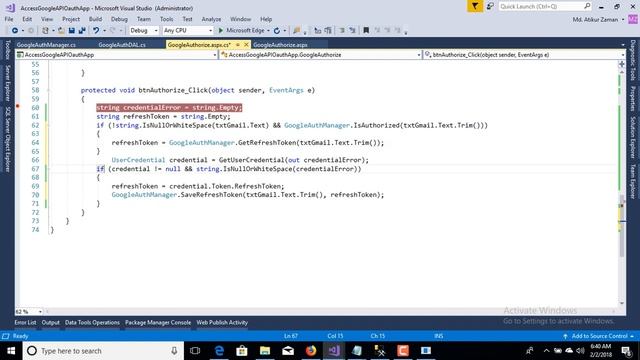Screen dimensions: 640x360
Task: Click the Cortana microphone icon
Action: [174, 351]
